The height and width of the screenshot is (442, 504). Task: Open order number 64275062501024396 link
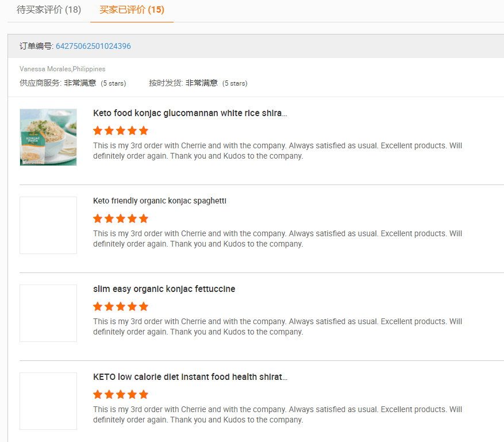pos(93,46)
